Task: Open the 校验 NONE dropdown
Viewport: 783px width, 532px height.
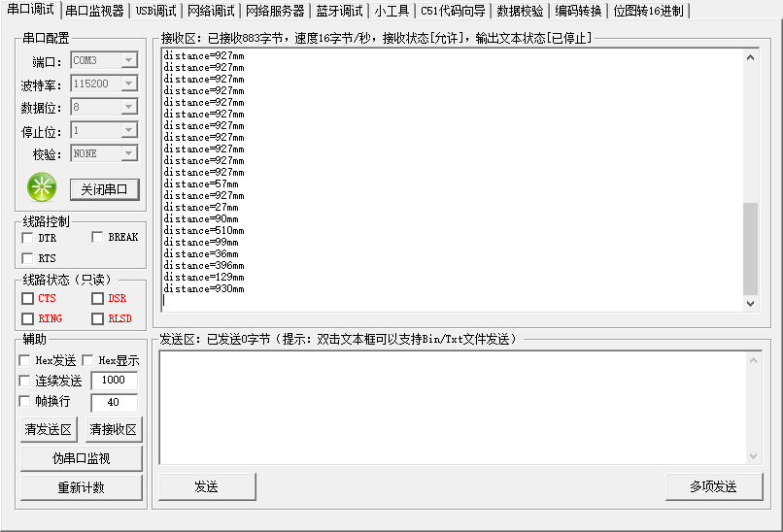Action: tap(129, 153)
